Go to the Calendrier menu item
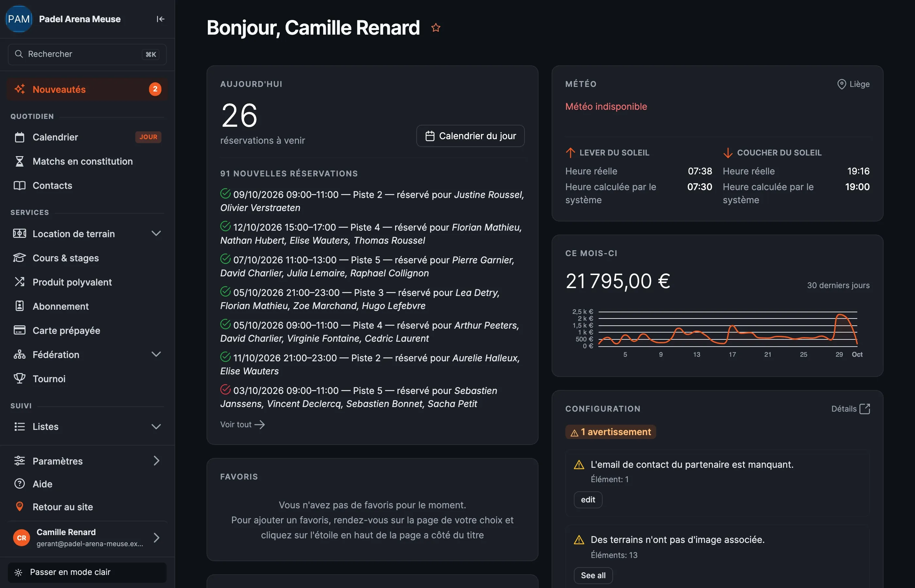Screen dimensions: 915x588 click(87, 137)
